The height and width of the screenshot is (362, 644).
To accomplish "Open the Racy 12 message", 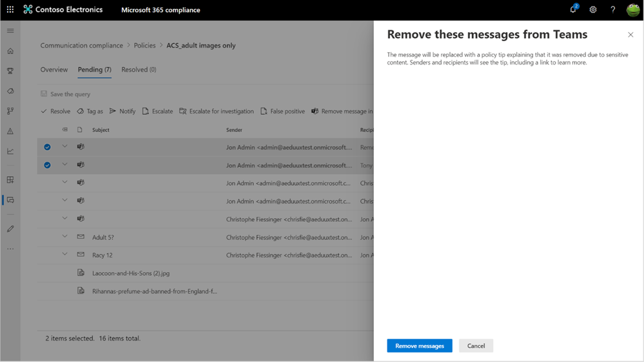I will tap(102, 255).
